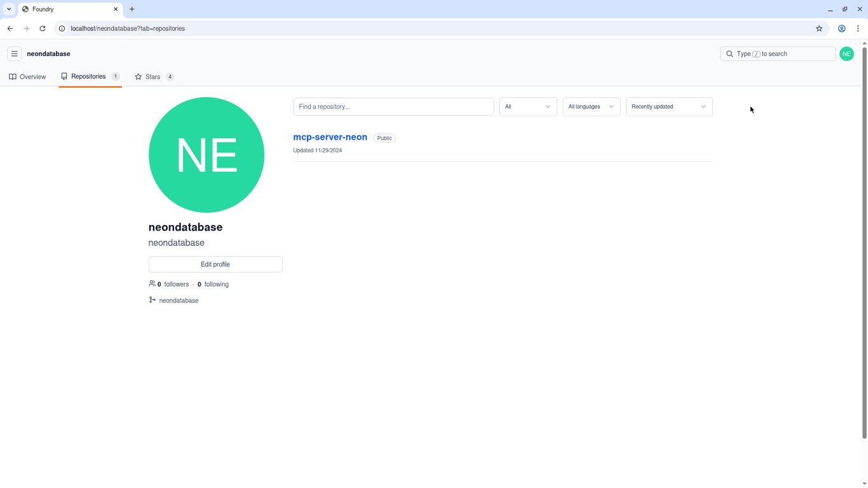The image size is (868, 488).
Task: Click the Edit profile button
Action: (x=215, y=264)
